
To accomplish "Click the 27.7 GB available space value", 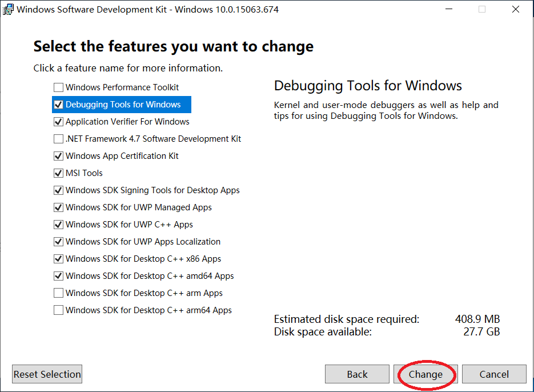I will (481, 331).
